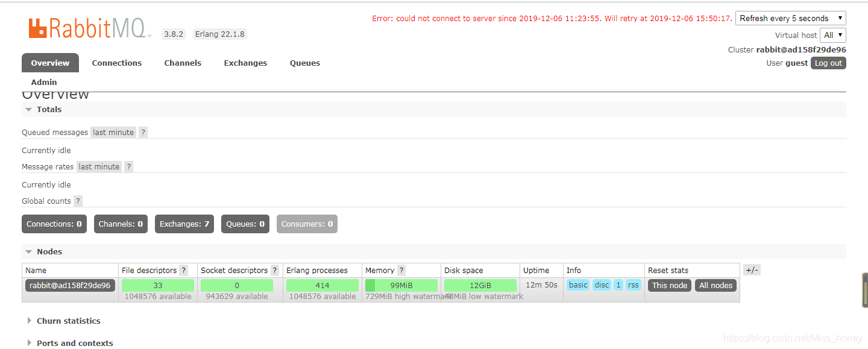Viewport: 868px width, 349px height.
Task: Open the Channels tab
Action: pyautogui.click(x=183, y=63)
